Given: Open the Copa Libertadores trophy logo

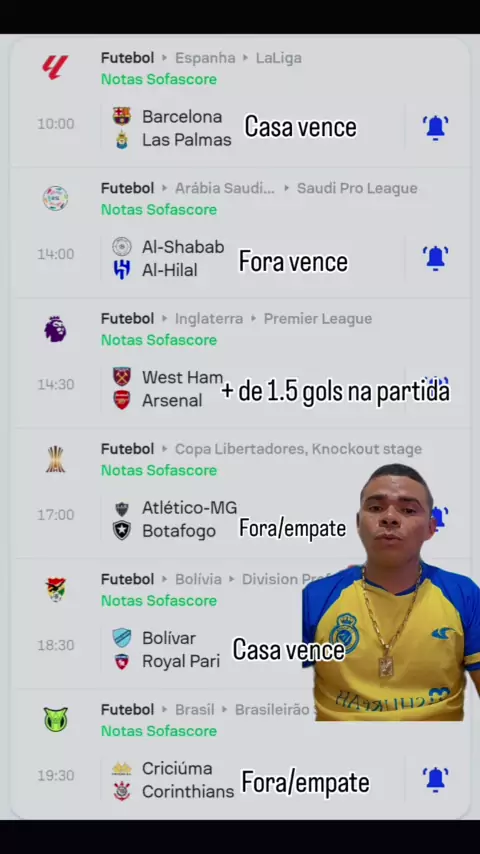Looking at the screenshot, I should [x=56, y=459].
